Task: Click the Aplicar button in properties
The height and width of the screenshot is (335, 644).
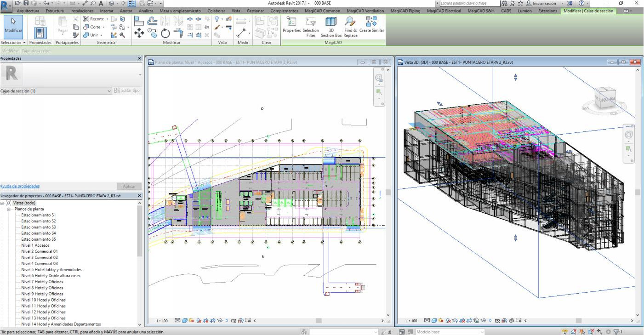Action: tap(129, 186)
